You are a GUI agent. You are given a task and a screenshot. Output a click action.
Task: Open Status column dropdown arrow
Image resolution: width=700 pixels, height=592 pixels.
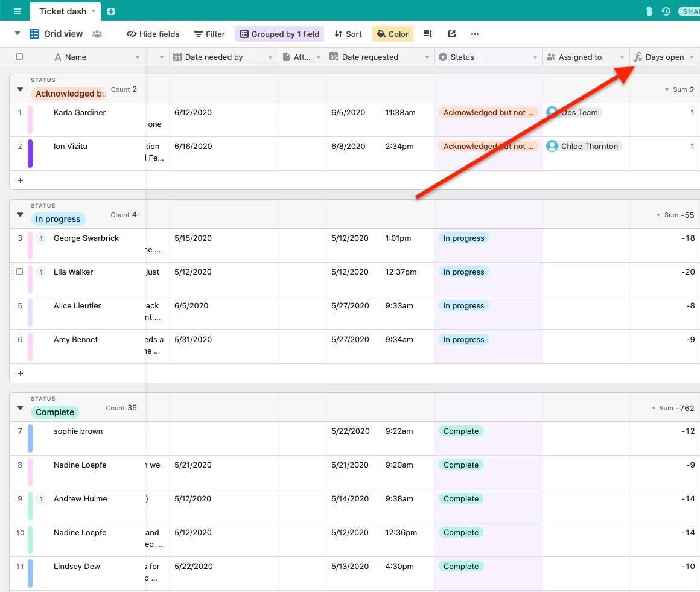[535, 57]
